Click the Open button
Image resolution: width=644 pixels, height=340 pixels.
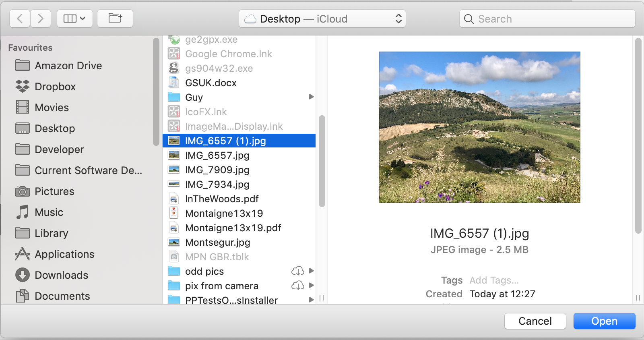click(x=605, y=321)
